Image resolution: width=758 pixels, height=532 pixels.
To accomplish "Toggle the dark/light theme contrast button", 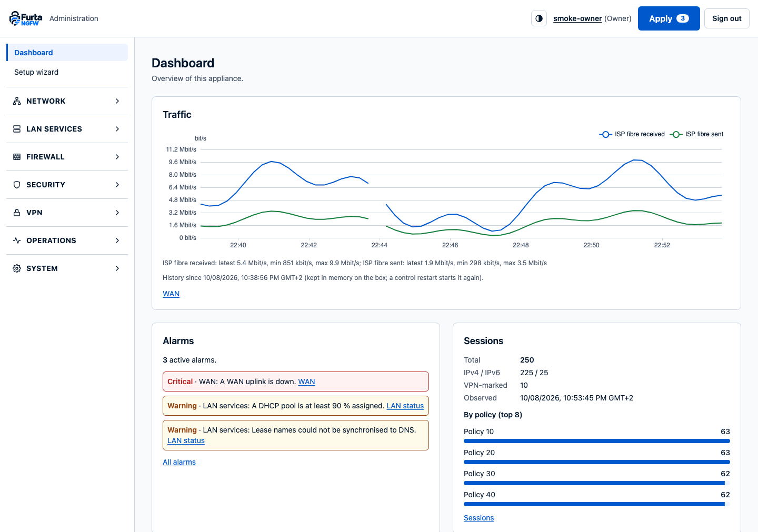I will tap(539, 18).
